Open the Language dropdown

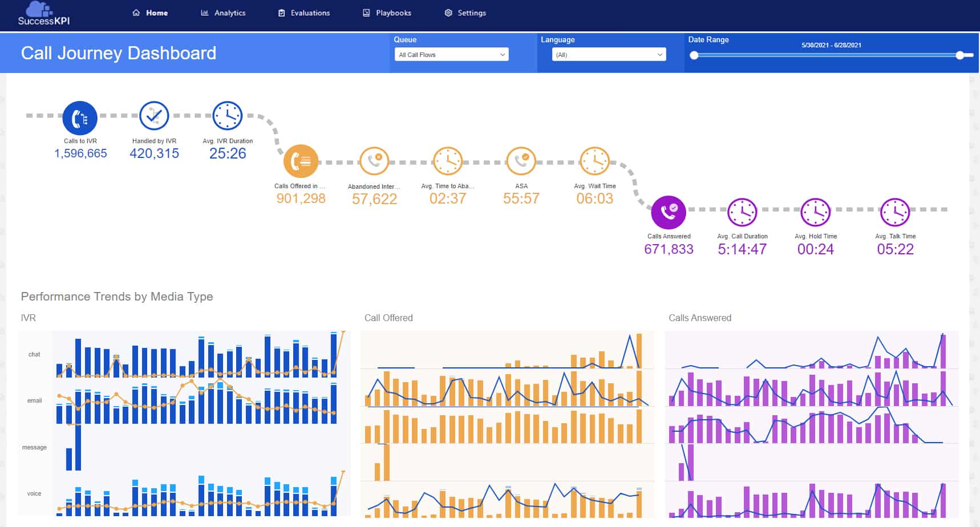pos(608,54)
